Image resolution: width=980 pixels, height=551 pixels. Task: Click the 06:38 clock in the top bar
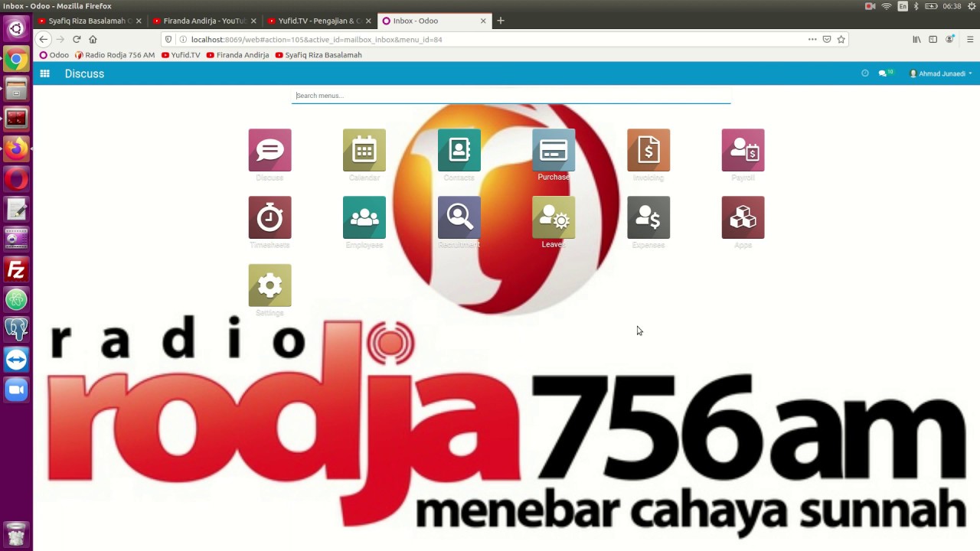(952, 6)
